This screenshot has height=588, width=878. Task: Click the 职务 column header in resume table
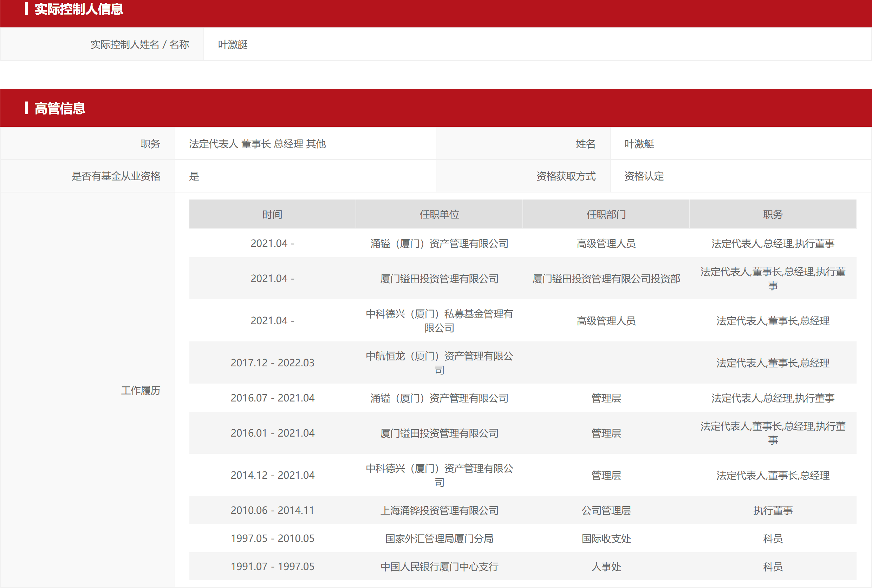pos(773,215)
